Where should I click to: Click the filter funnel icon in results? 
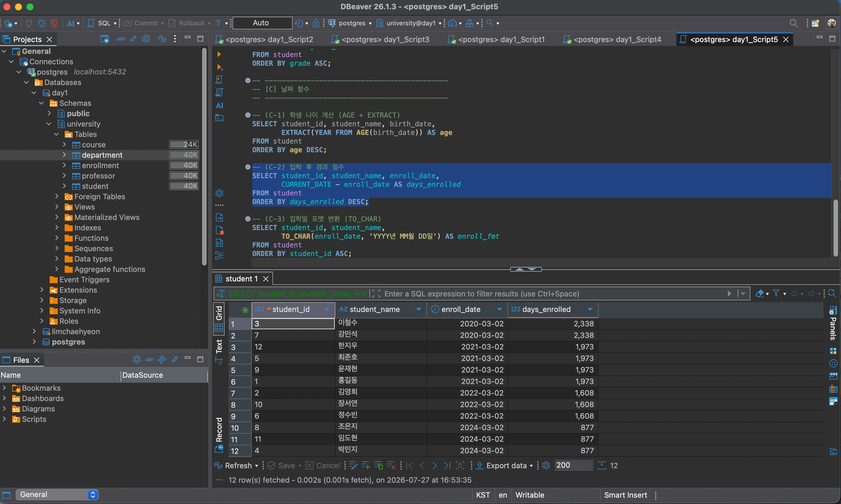776,293
